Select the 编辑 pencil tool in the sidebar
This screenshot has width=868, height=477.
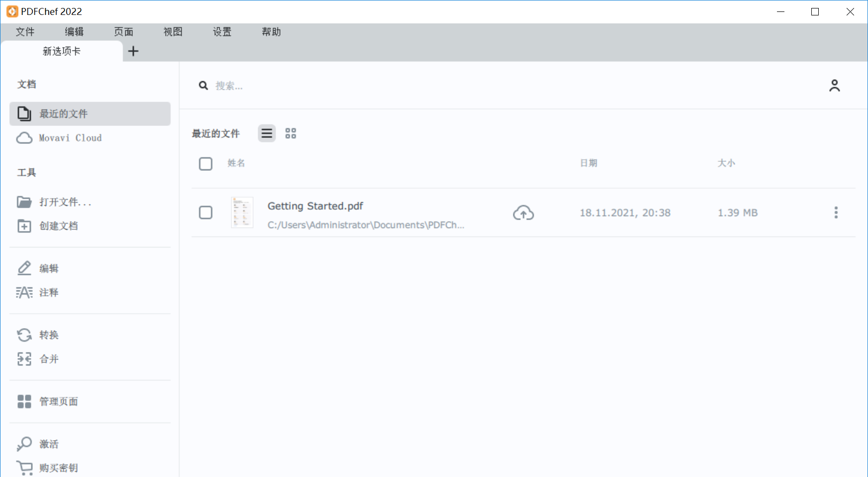tap(38, 268)
